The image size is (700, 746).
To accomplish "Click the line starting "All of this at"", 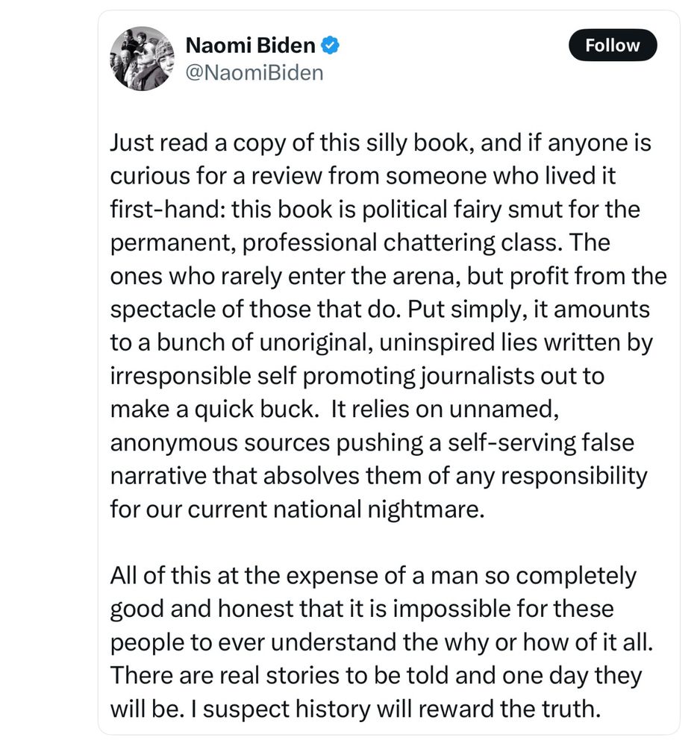I will (x=373, y=576).
